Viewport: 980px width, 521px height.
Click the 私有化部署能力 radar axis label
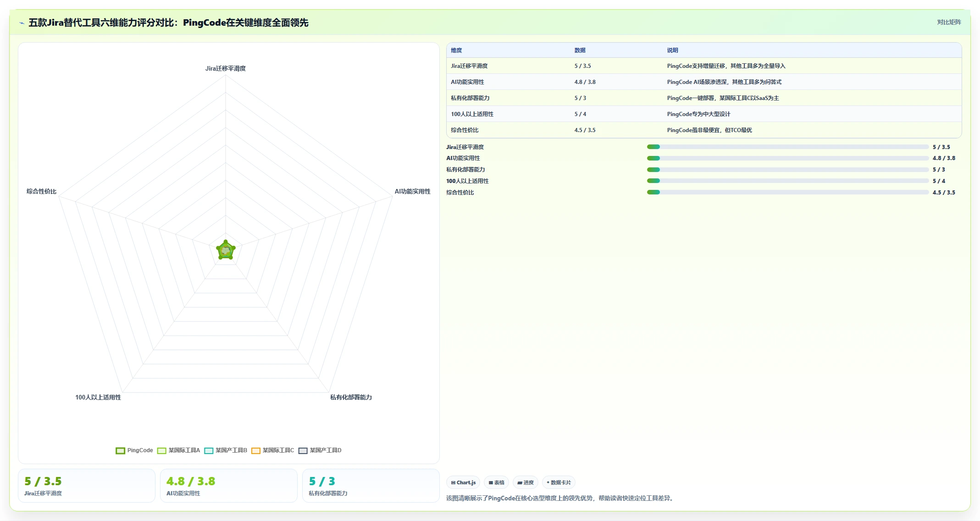351,397
